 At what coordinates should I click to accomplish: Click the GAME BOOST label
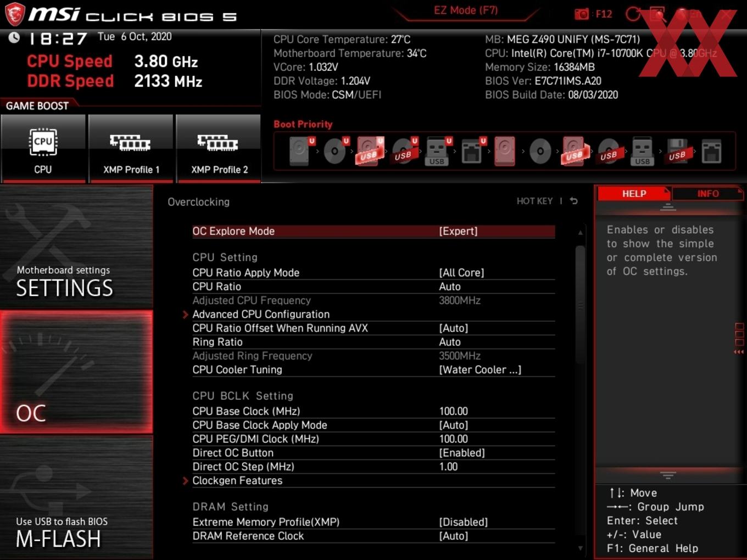pyautogui.click(x=37, y=106)
